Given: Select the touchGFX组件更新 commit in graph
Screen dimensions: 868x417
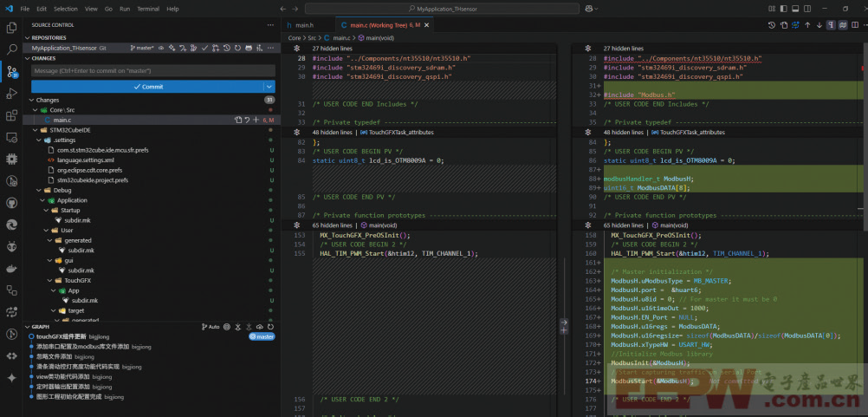Looking at the screenshot, I should [x=62, y=336].
